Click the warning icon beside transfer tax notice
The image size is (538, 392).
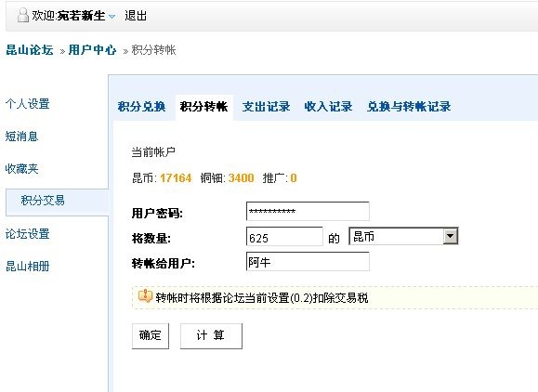pyautogui.click(x=145, y=295)
